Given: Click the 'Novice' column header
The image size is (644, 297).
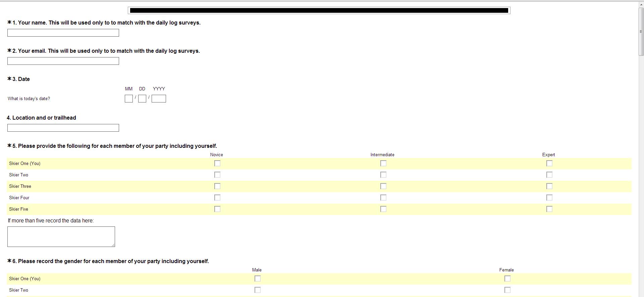Looking at the screenshot, I should (217, 155).
